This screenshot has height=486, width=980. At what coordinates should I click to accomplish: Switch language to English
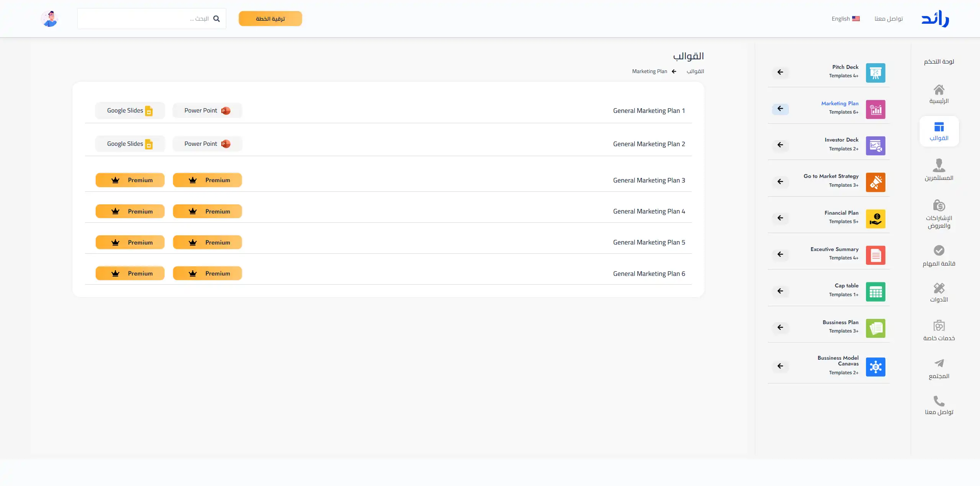coord(845,19)
